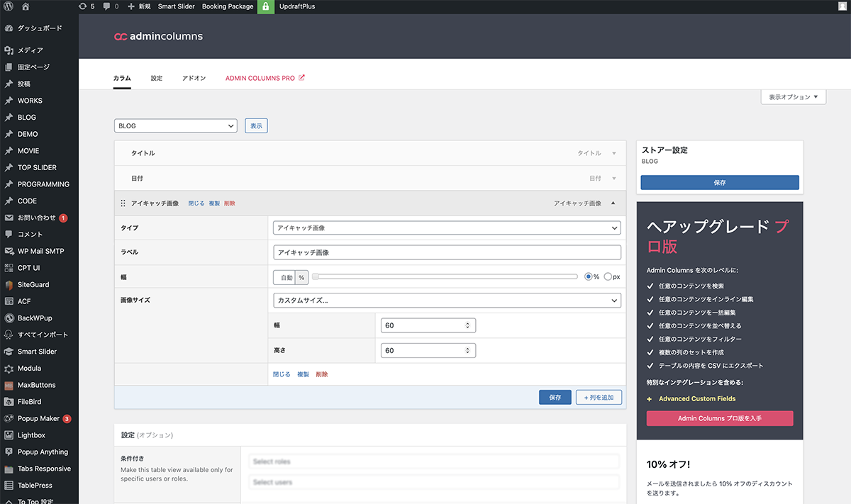This screenshot has height=504, width=851.
Task: Switch to the アドオン tab
Action: tap(194, 78)
